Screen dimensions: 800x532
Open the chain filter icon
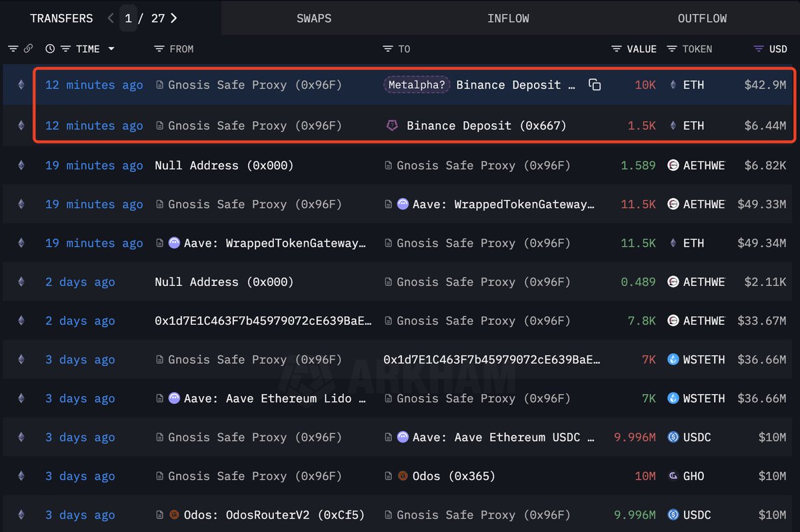pyautogui.click(x=13, y=49)
